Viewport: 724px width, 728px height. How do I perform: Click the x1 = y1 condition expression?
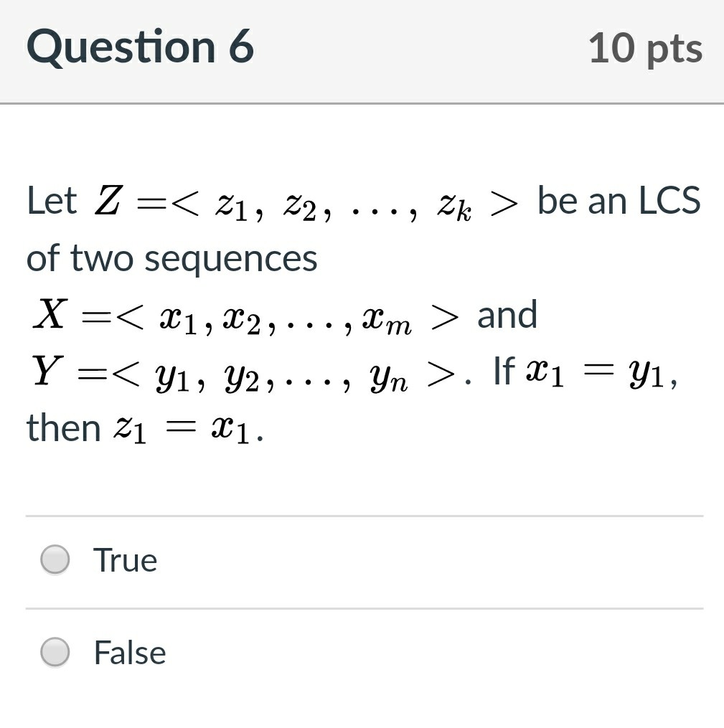coord(602,373)
